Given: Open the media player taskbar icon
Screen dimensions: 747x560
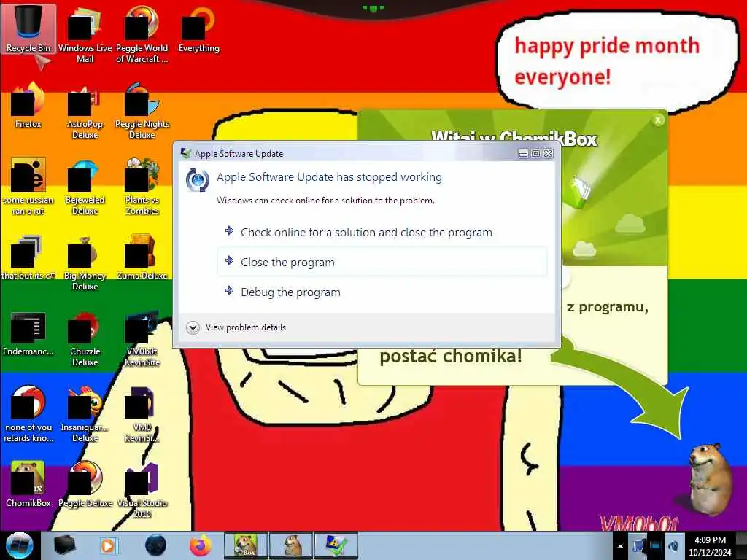Looking at the screenshot, I should 109,545.
